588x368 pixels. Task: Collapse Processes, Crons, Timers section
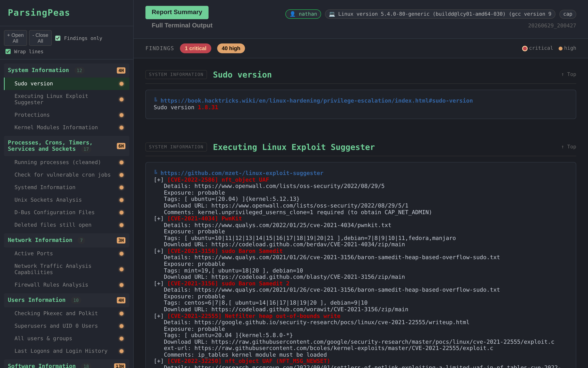point(66,146)
